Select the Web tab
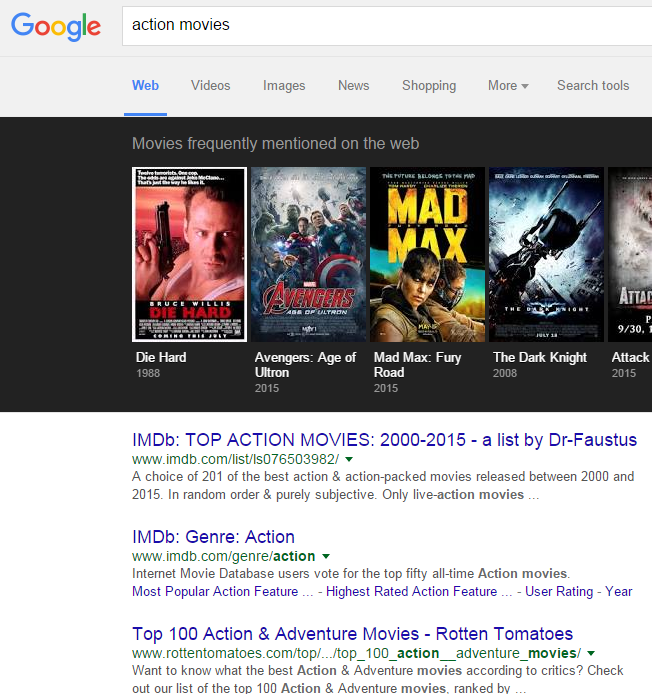The height and width of the screenshot is (694, 652). point(145,85)
